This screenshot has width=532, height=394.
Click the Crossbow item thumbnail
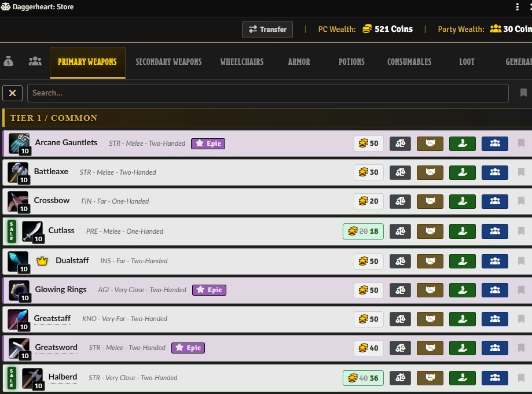pyautogui.click(x=18, y=201)
